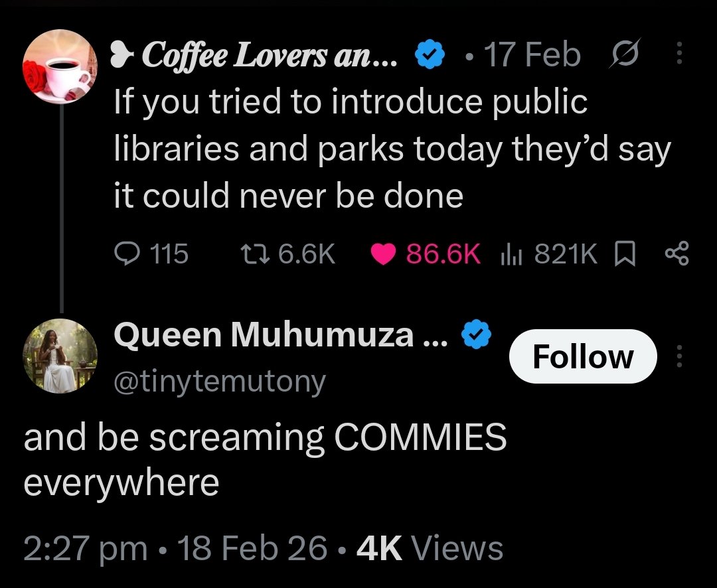The height and width of the screenshot is (588, 717).
Task: Share the Coffee Lovers tweet
Action: 677,254
